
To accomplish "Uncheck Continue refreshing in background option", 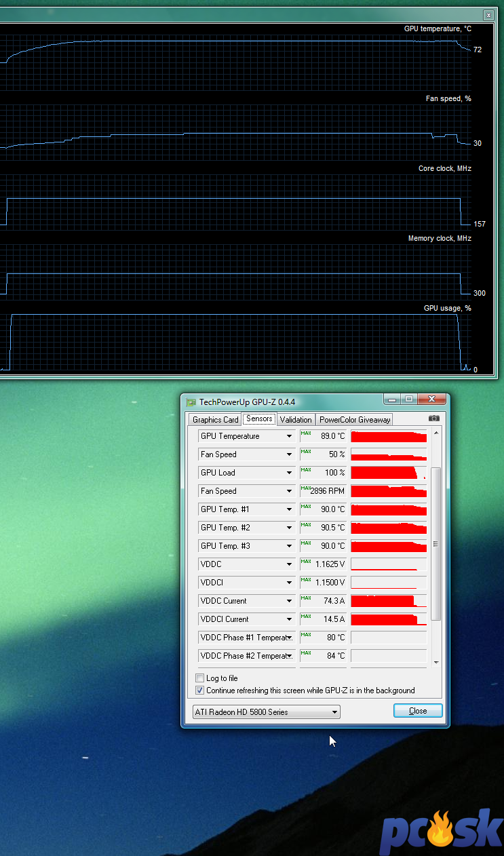I will (x=199, y=690).
